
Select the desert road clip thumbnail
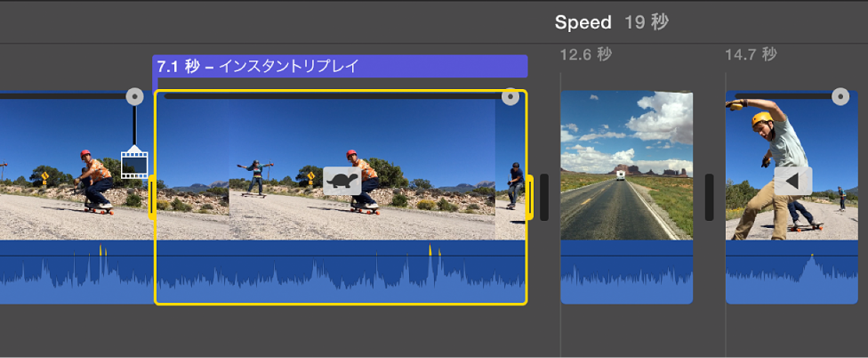click(627, 165)
